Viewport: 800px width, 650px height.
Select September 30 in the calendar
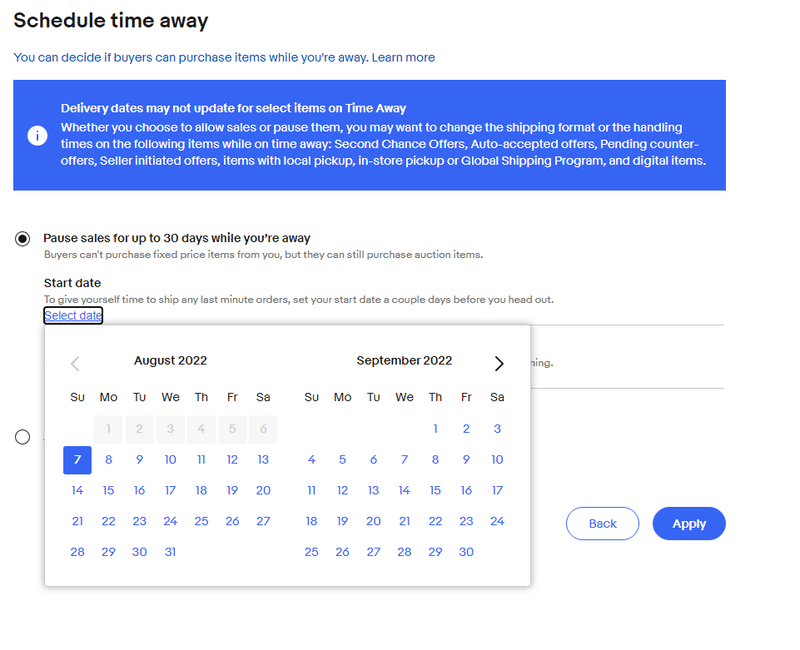coord(466,553)
